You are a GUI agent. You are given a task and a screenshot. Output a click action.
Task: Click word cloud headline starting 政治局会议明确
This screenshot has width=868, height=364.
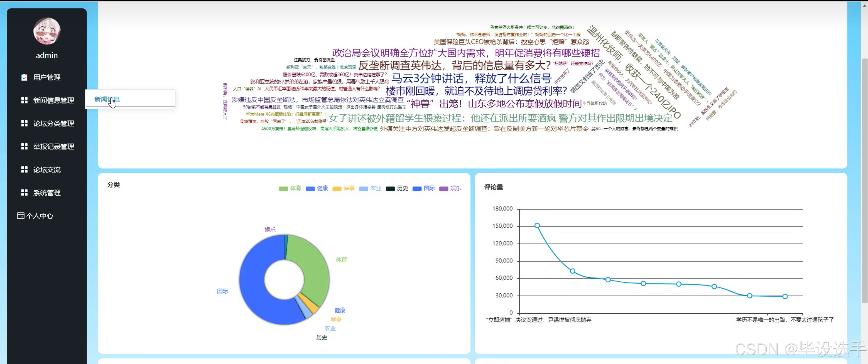(x=466, y=53)
